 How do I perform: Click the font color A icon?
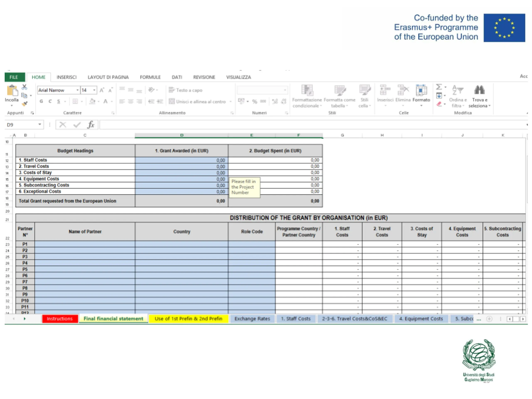[105, 101]
